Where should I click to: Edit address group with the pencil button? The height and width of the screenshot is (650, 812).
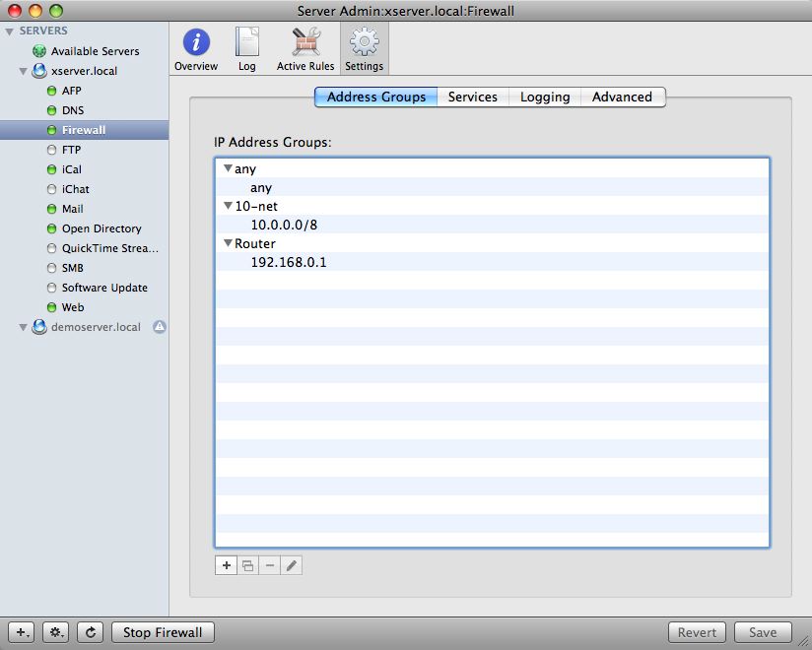tap(292, 565)
